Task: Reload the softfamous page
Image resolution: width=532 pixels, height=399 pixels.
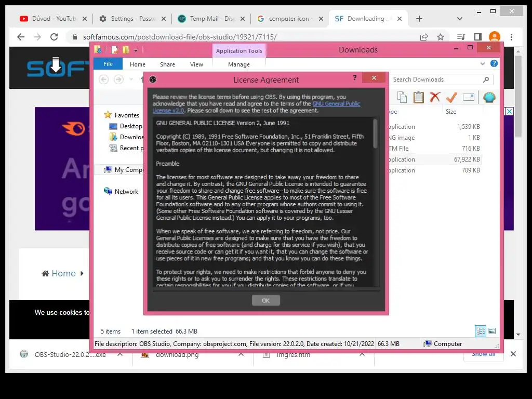Action: coord(54,37)
